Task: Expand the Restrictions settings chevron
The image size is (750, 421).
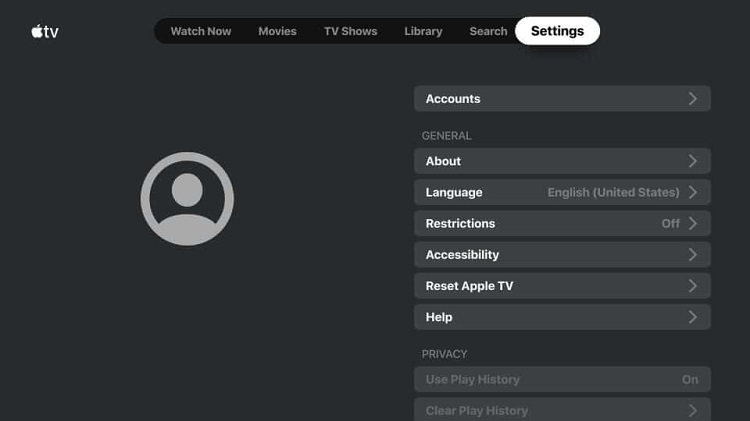Action: [x=693, y=223]
